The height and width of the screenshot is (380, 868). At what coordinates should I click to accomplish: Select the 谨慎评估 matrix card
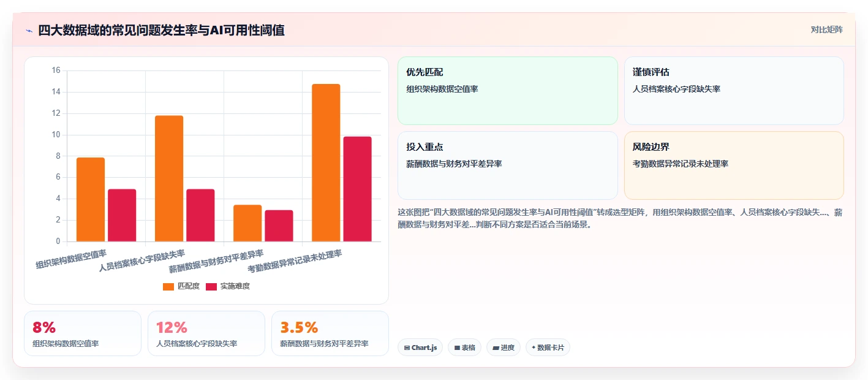pos(734,91)
